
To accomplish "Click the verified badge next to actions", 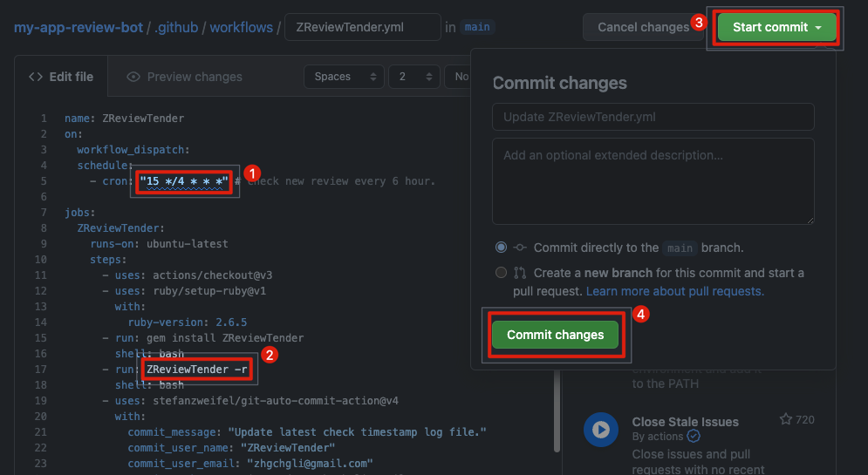I will click(x=694, y=437).
